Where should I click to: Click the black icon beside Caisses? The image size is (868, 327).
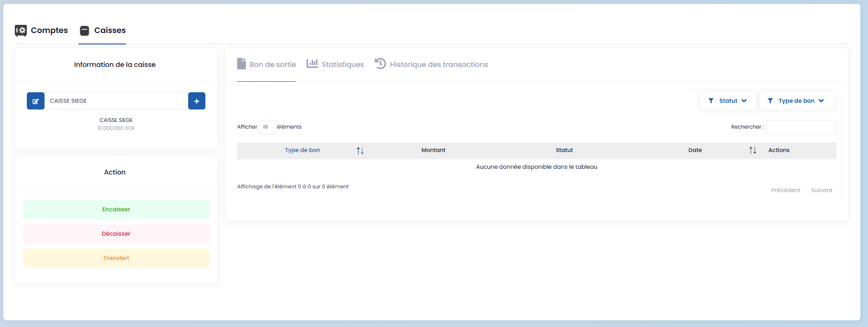[84, 31]
